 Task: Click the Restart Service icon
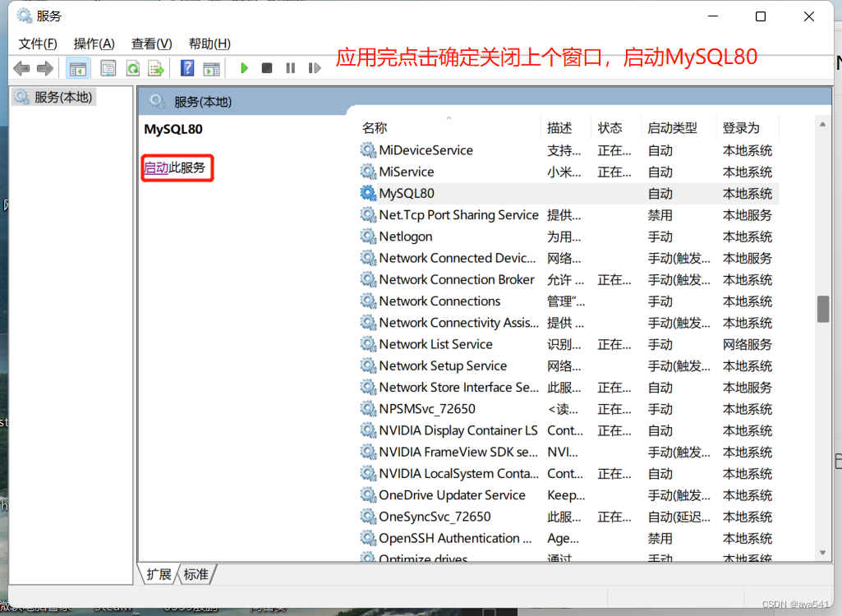coord(315,68)
